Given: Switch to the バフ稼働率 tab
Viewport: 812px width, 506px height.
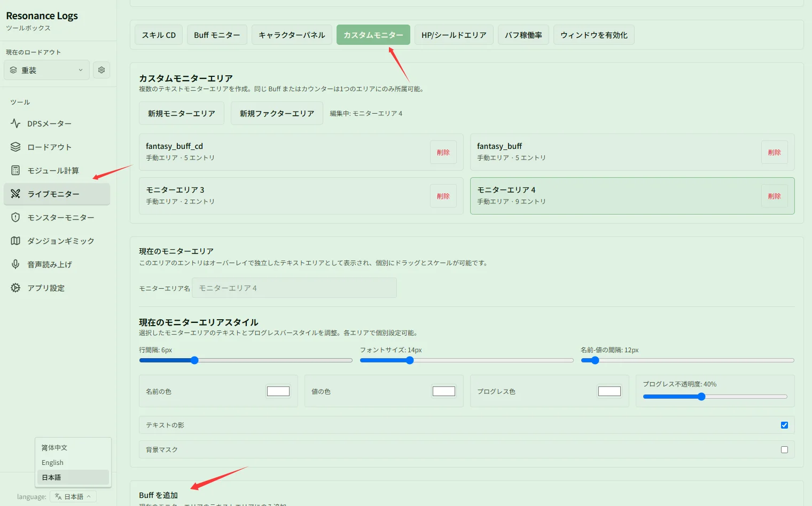Looking at the screenshot, I should 524,35.
